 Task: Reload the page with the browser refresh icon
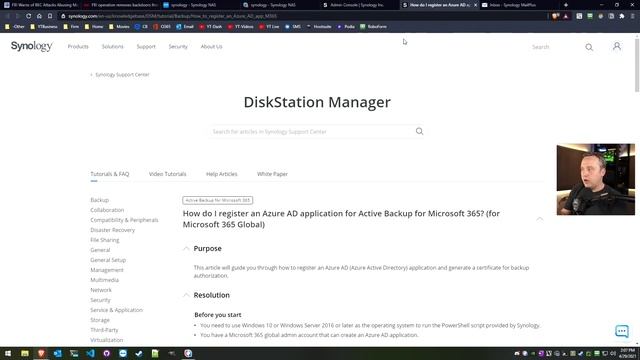29,16
